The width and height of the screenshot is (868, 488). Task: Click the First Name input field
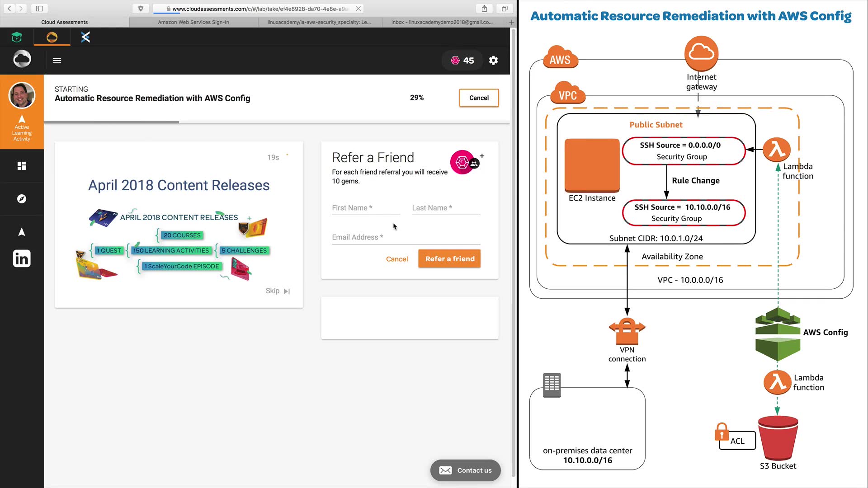coord(366,208)
